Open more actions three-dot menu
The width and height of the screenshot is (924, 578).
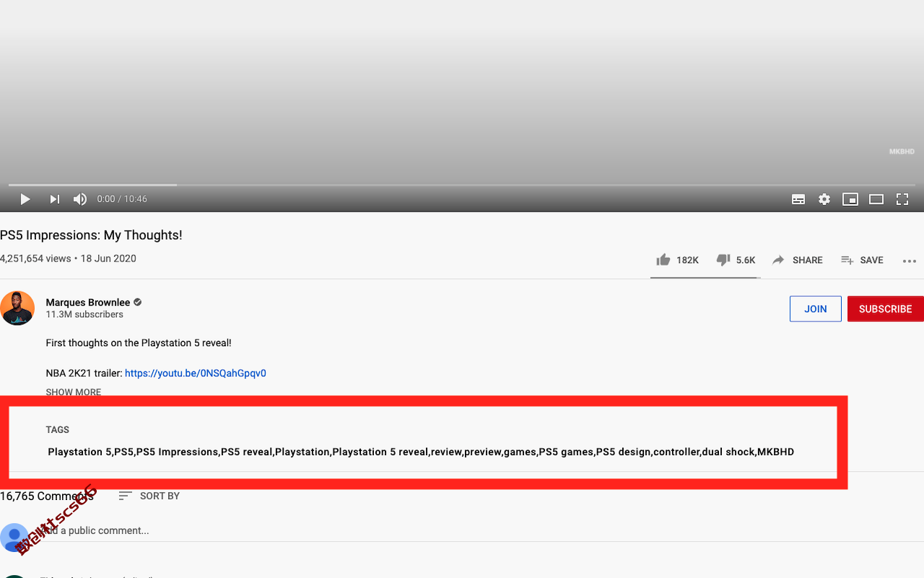click(910, 261)
